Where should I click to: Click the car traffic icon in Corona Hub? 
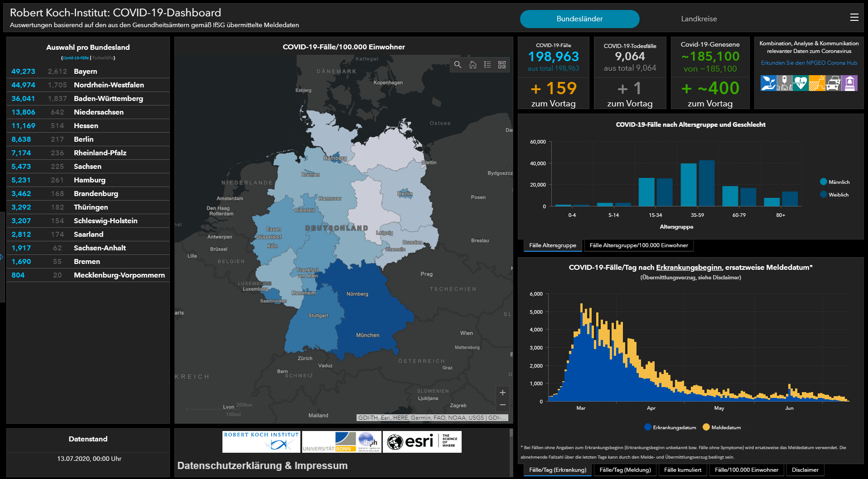point(833,83)
